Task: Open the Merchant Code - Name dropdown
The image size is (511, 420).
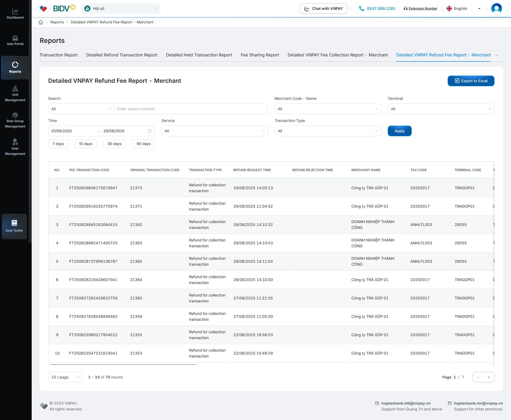Action: pos(328,109)
